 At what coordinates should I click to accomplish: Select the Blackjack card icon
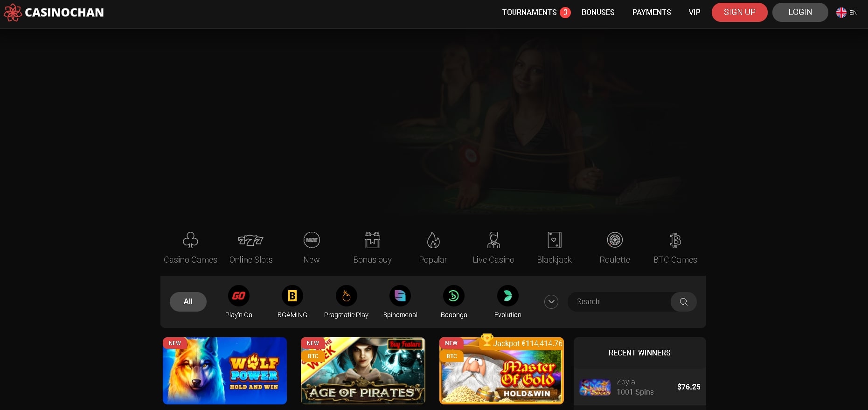click(554, 240)
